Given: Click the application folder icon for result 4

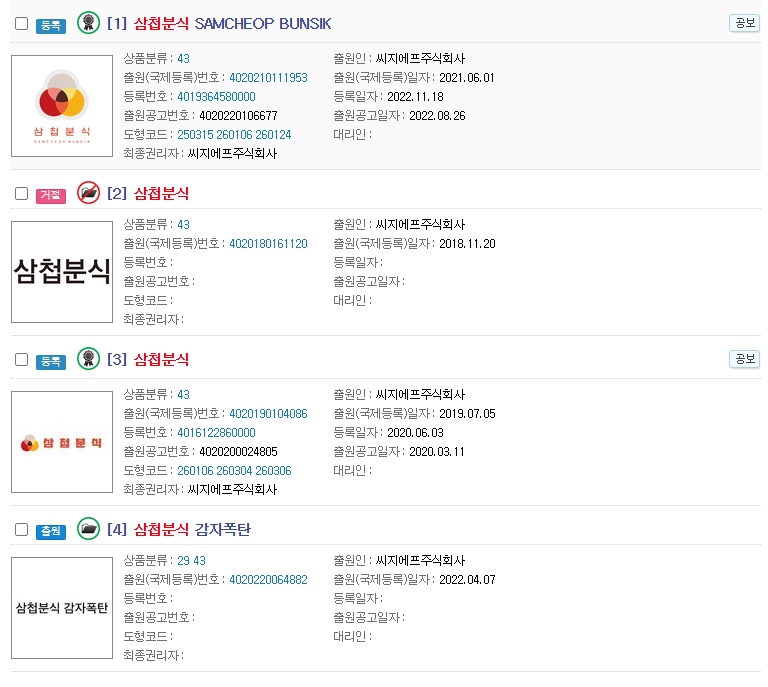Looking at the screenshot, I should pos(89,528).
